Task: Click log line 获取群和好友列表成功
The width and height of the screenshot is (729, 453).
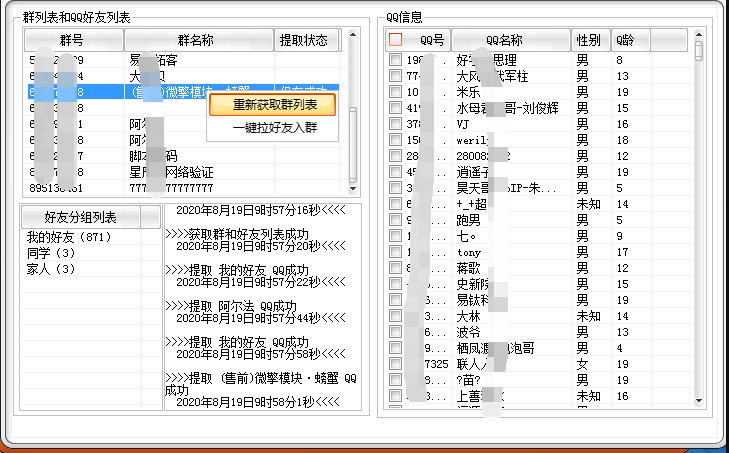Action: 237,234
